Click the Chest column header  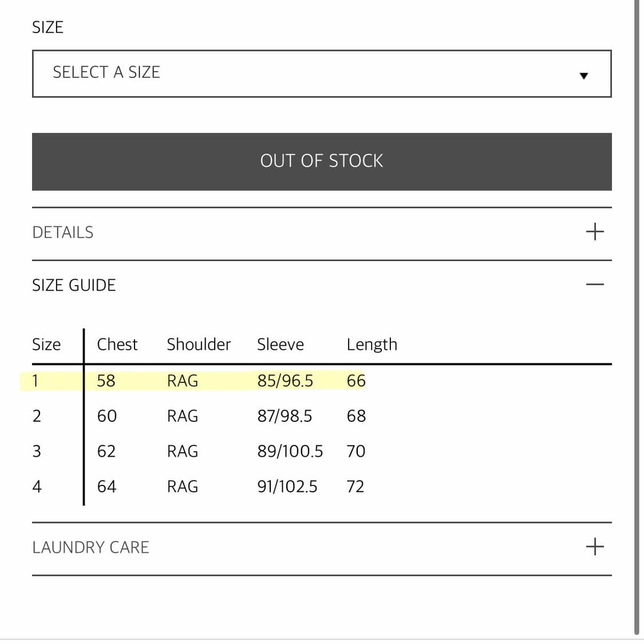(117, 344)
